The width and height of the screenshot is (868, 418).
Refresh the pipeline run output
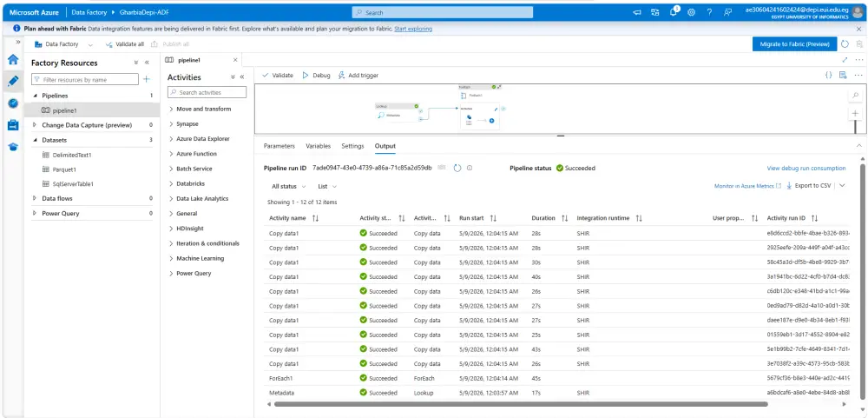click(457, 168)
